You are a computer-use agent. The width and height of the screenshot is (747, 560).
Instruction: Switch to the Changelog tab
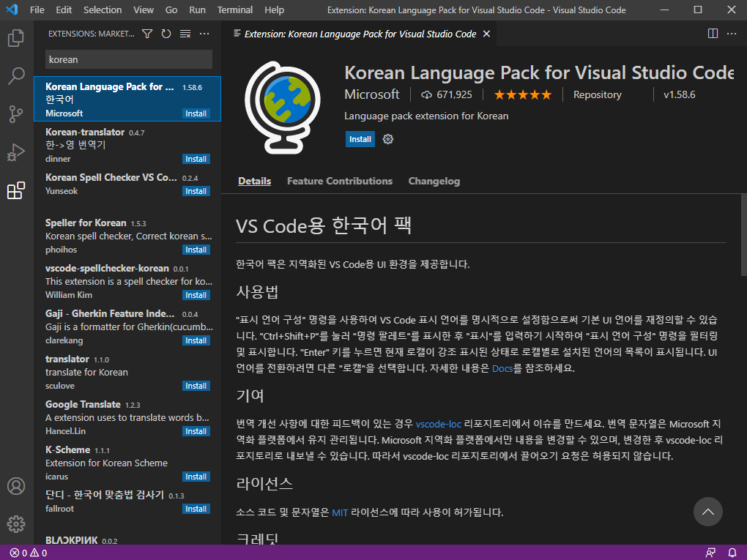[x=434, y=181]
